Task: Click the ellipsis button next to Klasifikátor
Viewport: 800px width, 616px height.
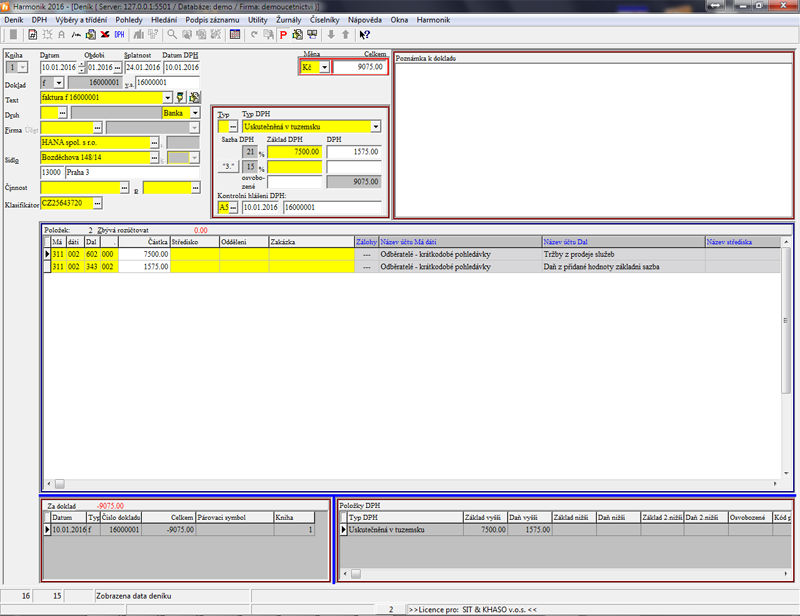Action: [x=97, y=203]
